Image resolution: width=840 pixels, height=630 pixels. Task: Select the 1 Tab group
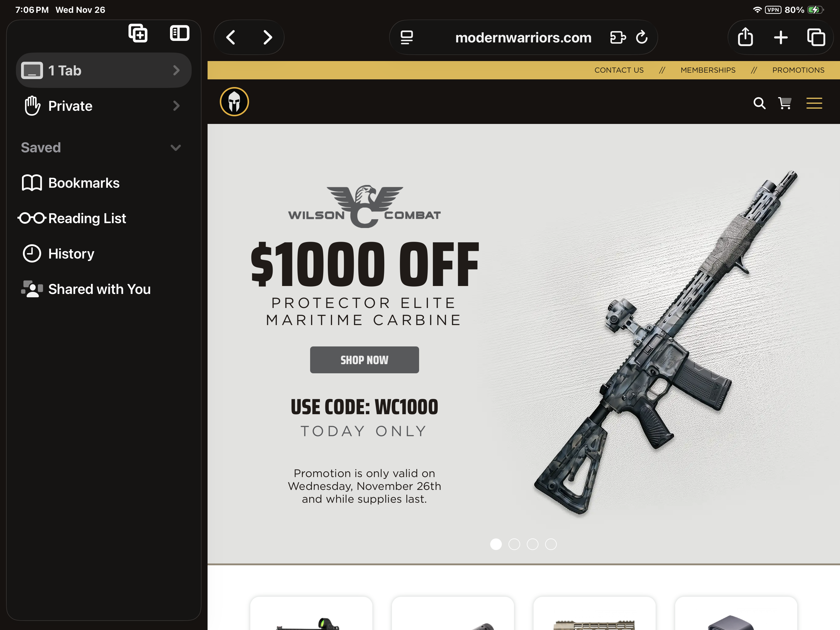[x=104, y=70]
